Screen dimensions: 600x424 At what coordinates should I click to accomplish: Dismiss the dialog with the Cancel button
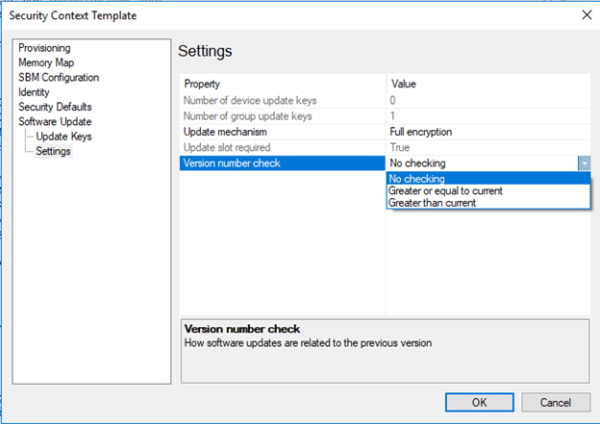(x=555, y=402)
